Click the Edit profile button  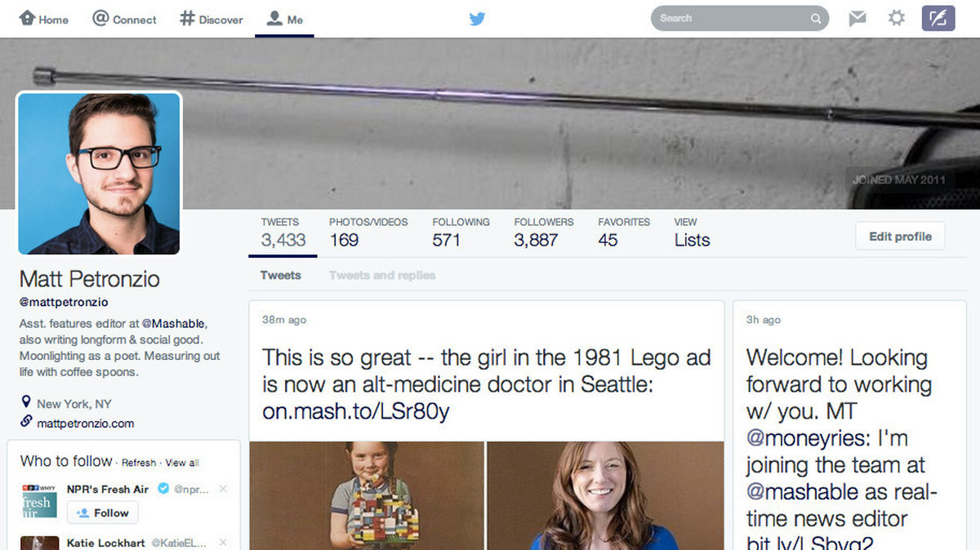[x=900, y=237]
